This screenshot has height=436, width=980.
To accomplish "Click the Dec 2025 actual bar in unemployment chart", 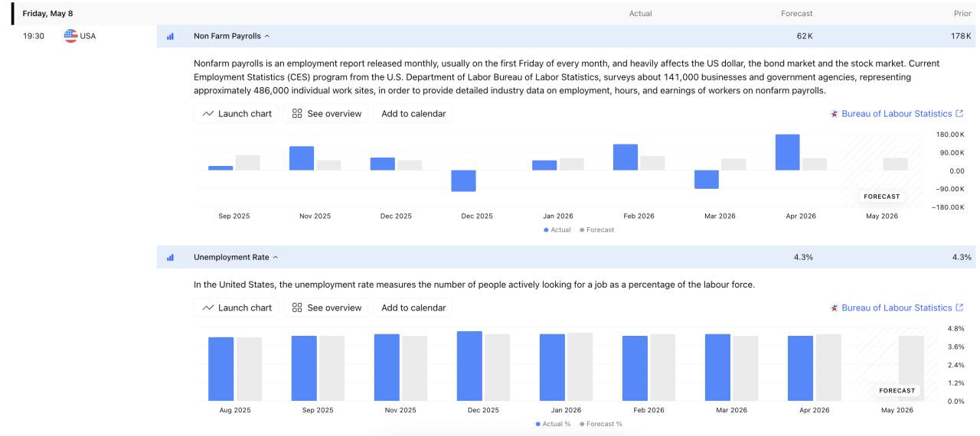I will pyautogui.click(x=469, y=366).
